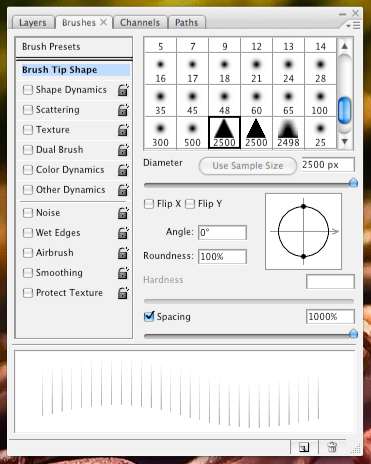Enable the Shape Dynamics checkbox
The height and width of the screenshot is (464, 371).
28,90
